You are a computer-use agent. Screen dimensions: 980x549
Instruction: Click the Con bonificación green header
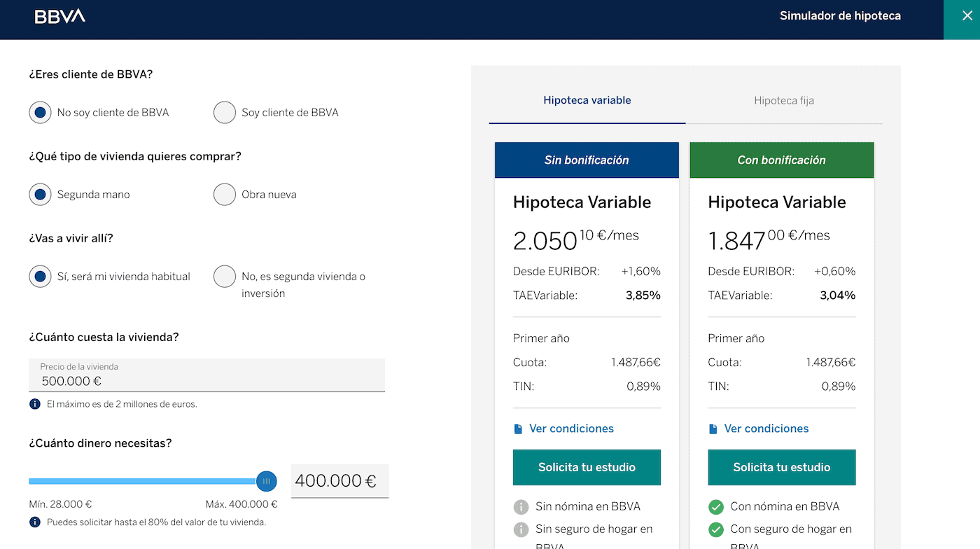(x=782, y=160)
